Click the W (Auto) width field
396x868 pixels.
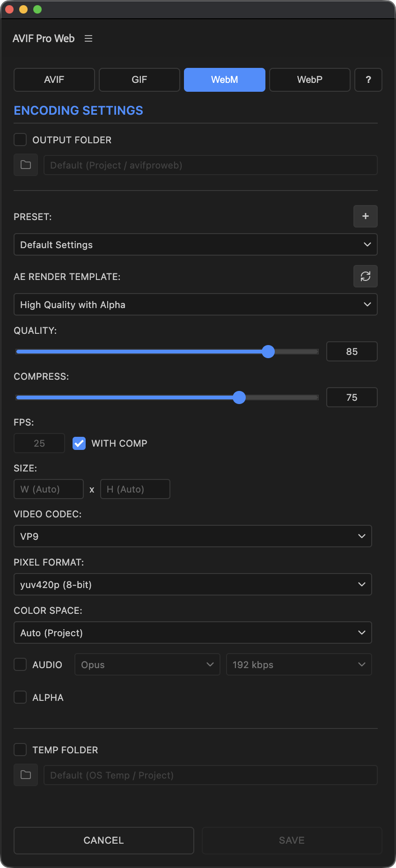[49, 489]
